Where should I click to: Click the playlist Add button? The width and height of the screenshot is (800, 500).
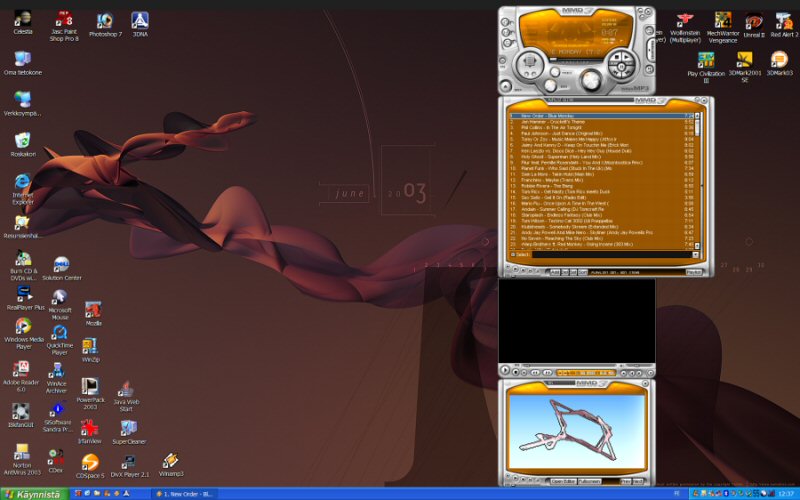(554, 271)
